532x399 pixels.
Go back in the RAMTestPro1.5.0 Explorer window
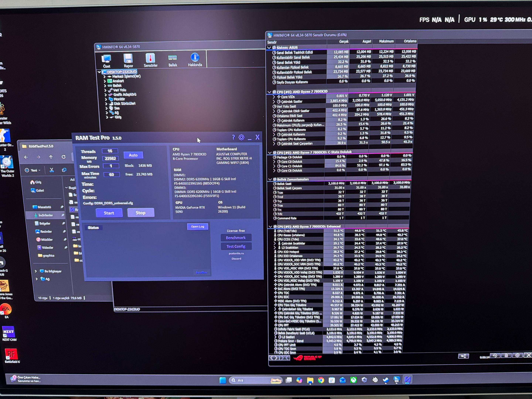click(x=26, y=157)
